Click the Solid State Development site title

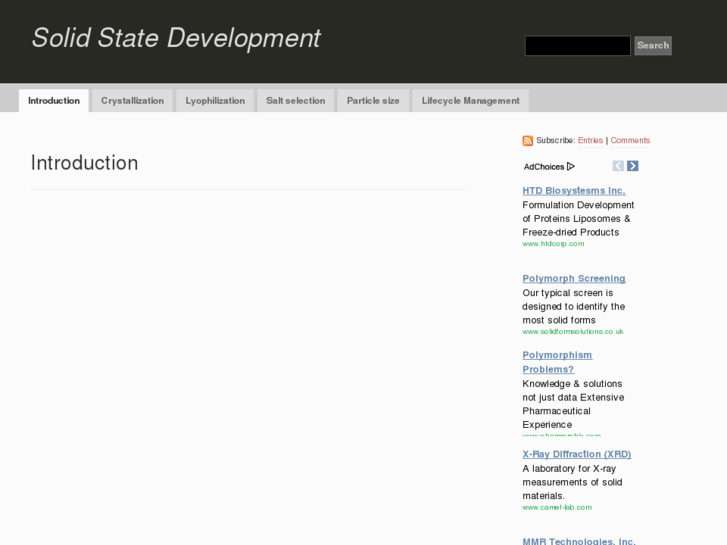click(176, 38)
